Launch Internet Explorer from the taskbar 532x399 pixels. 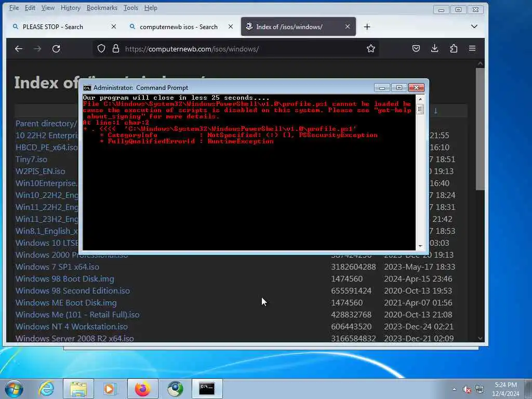[46, 389]
